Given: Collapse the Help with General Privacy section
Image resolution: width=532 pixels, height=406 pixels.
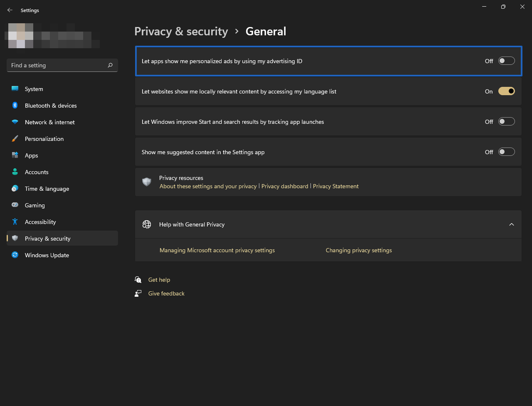Looking at the screenshot, I should pos(512,224).
